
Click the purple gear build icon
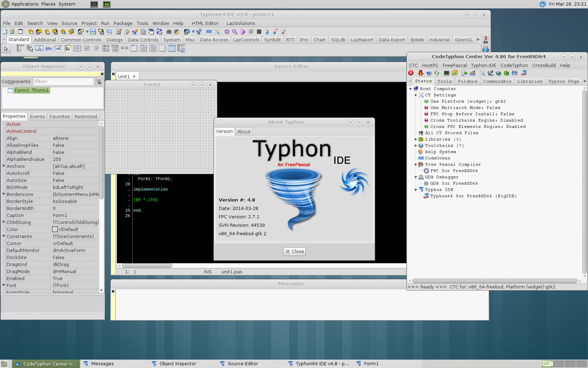click(x=227, y=32)
